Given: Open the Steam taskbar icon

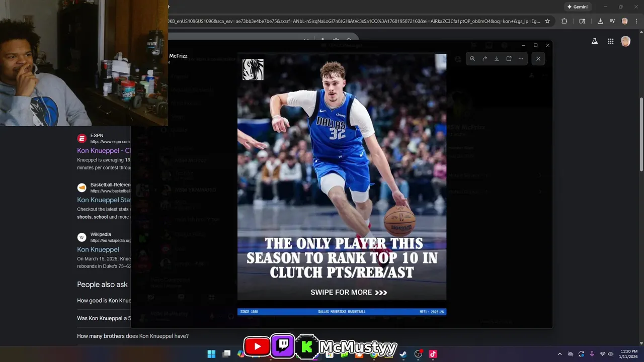Looking at the screenshot, I should pos(403,354).
